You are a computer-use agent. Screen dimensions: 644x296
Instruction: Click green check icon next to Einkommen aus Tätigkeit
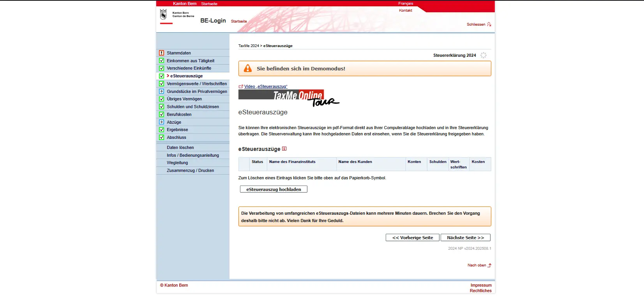(161, 61)
